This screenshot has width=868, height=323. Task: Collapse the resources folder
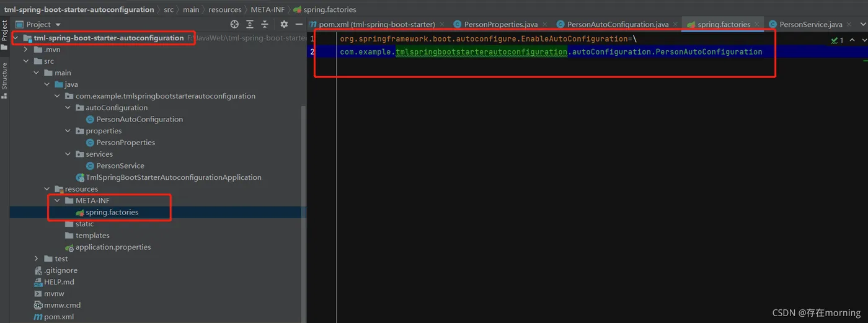[47, 189]
